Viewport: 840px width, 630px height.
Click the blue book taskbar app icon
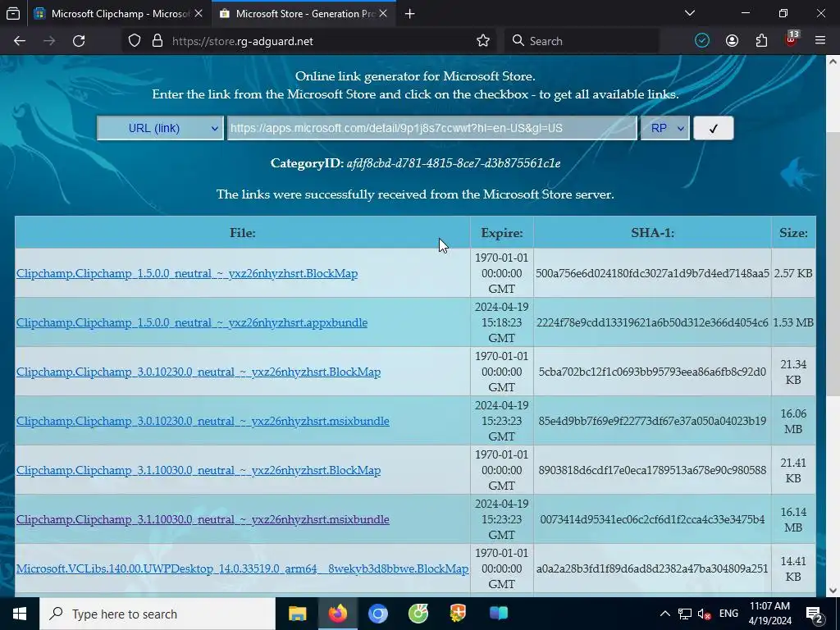[x=498, y=614]
